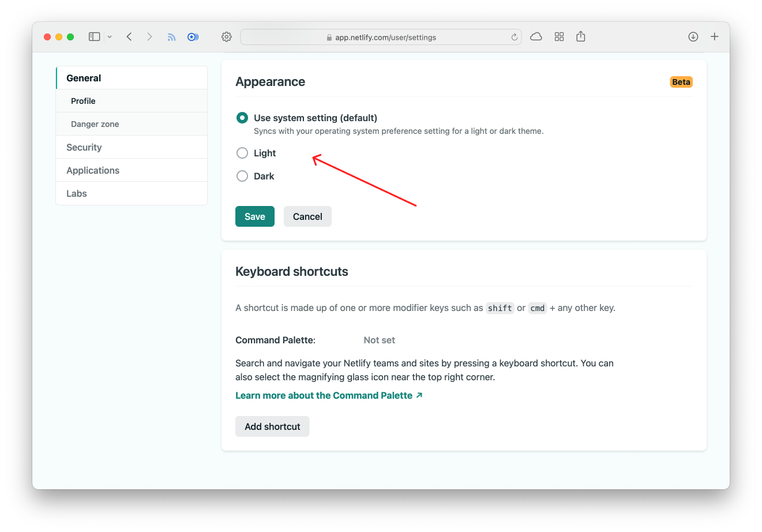
Task: Open the gear settings icon in the toolbar
Action: click(x=227, y=37)
